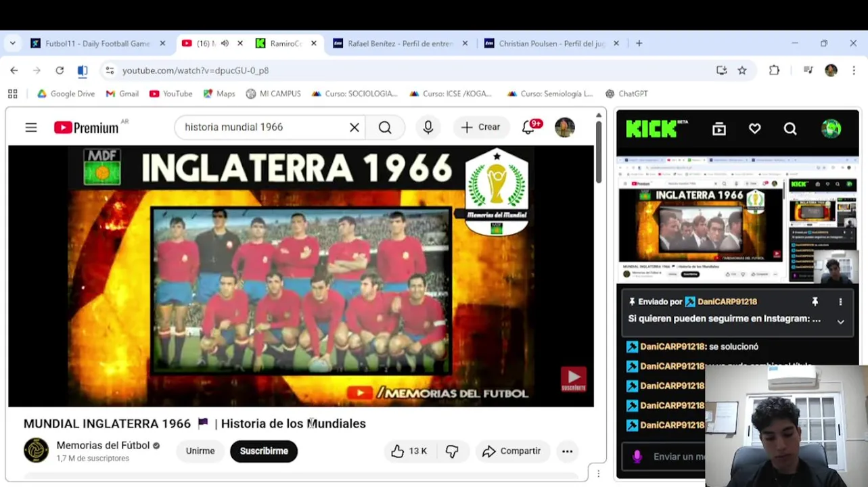Screen dimensions: 868x487
Task: Close the Futbol11 tab
Action: [x=162, y=43]
